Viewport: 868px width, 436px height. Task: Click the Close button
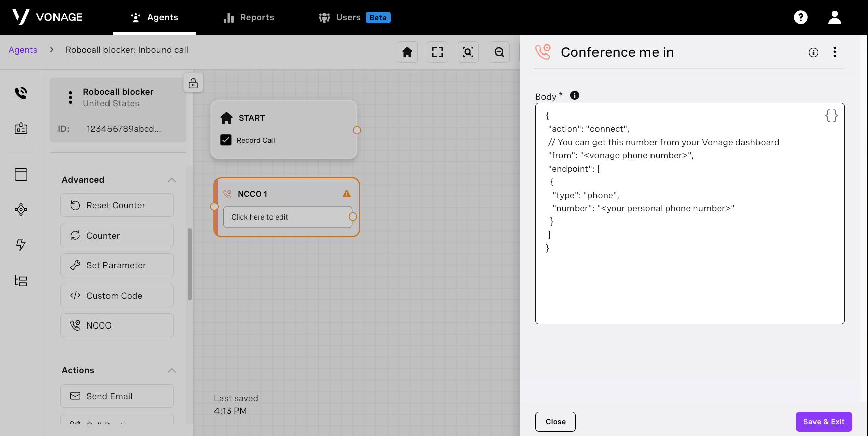[556, 422]
